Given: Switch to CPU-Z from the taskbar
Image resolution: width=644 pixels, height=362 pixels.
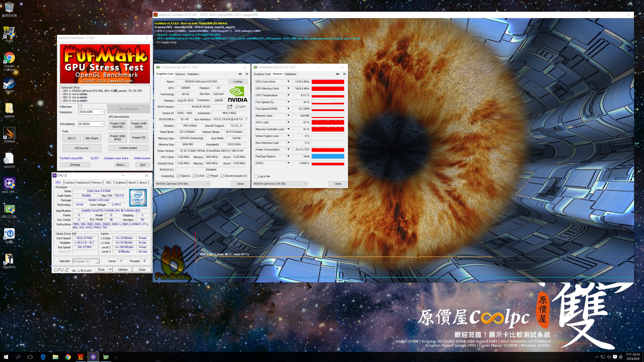Looking at the screenshot, I should (93, 357).
